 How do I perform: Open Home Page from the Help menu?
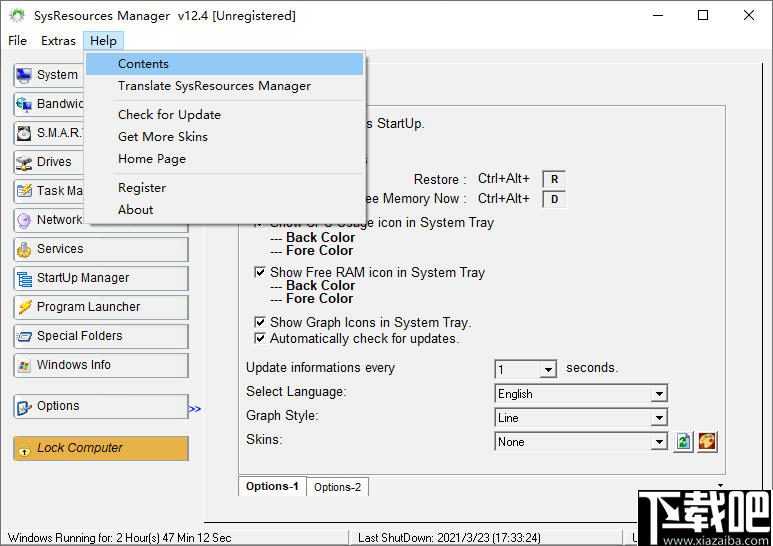224,159
